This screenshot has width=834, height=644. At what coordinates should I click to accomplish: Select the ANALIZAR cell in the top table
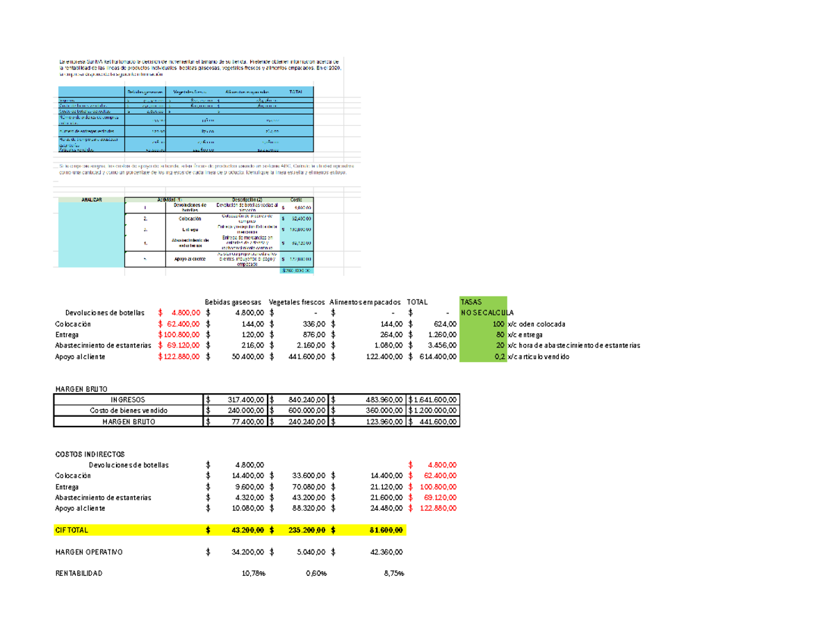(x=91, y=200)
